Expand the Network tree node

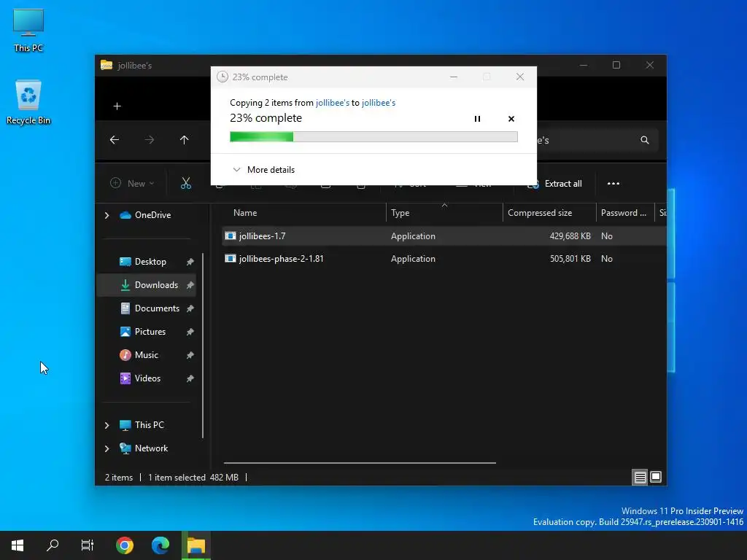107,448
